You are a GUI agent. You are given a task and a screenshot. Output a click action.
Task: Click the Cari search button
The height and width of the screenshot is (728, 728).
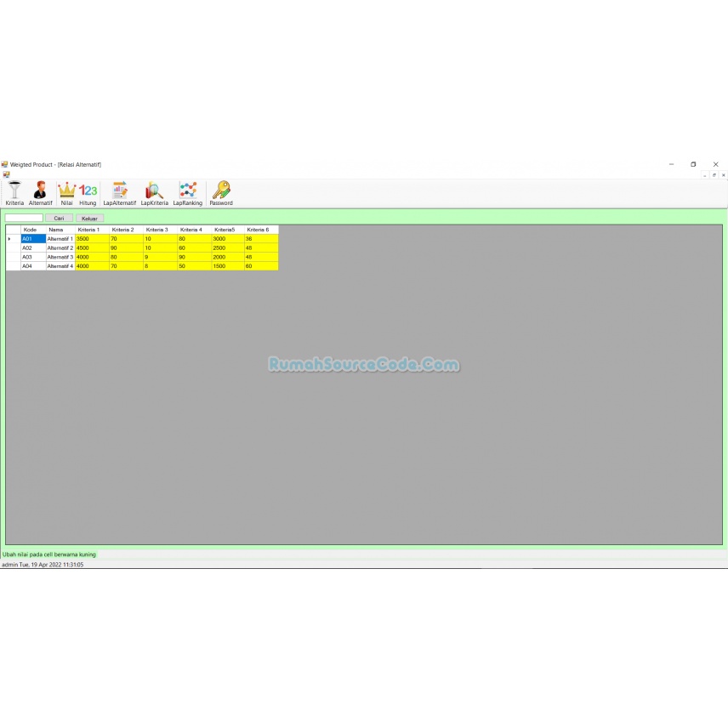pos(59,219)
